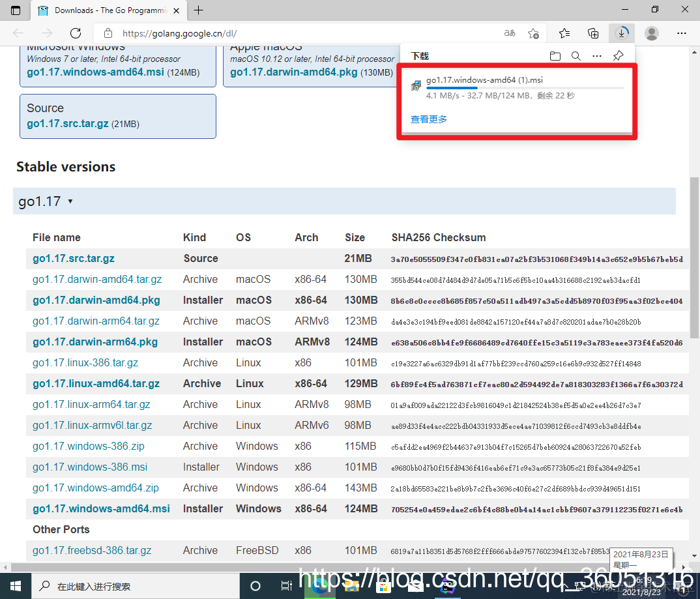Click go1.17.darwin-amd64.tar.gz link

(x=97, y=280)
